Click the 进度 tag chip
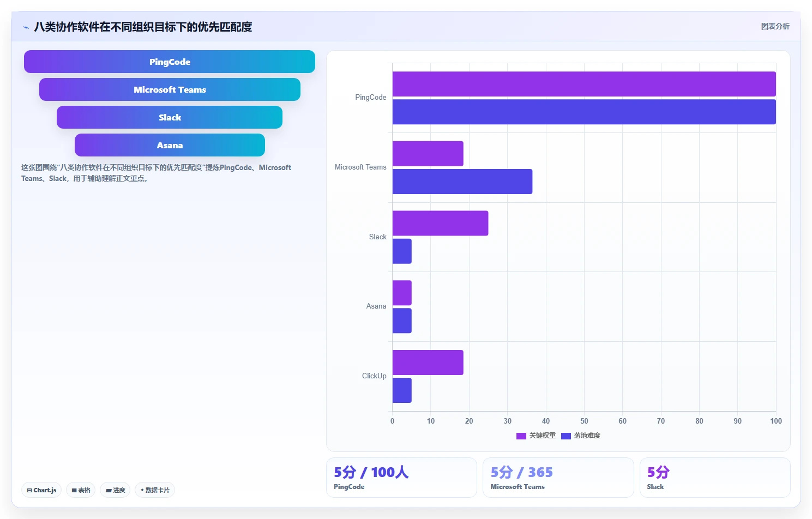This screenshot has width=812, height=519. point(115,490)
